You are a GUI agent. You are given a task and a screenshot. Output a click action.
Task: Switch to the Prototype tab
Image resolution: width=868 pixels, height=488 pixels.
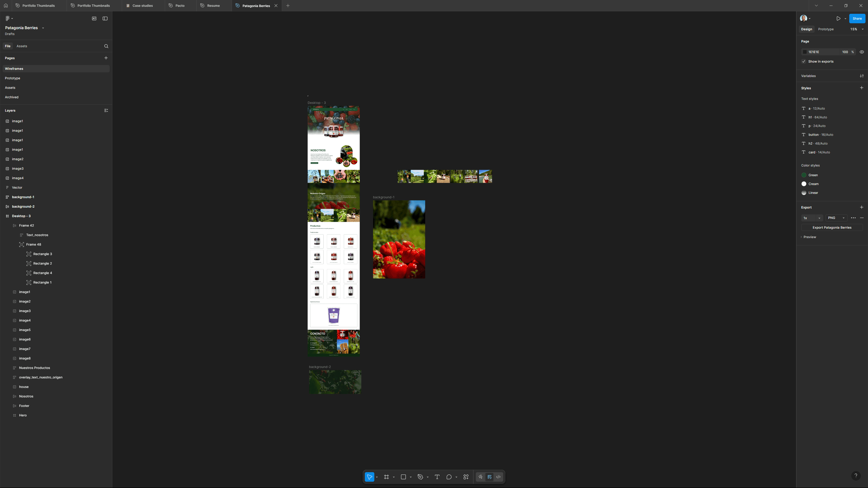pos(826,29)
